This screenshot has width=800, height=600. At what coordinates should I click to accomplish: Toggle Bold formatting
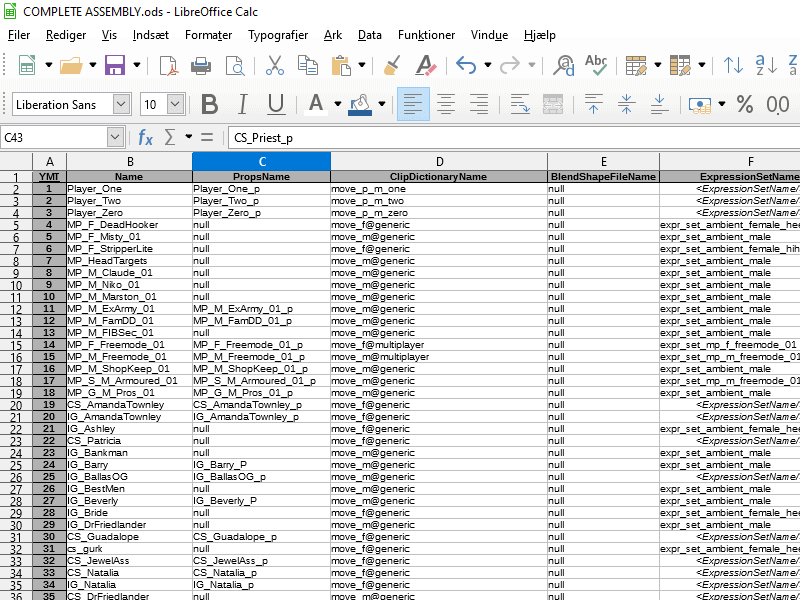(210, 105)
